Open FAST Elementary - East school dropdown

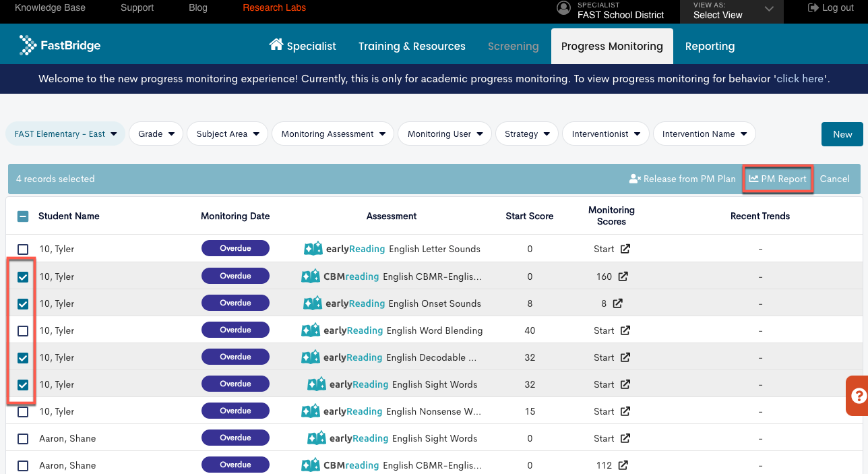65,134
